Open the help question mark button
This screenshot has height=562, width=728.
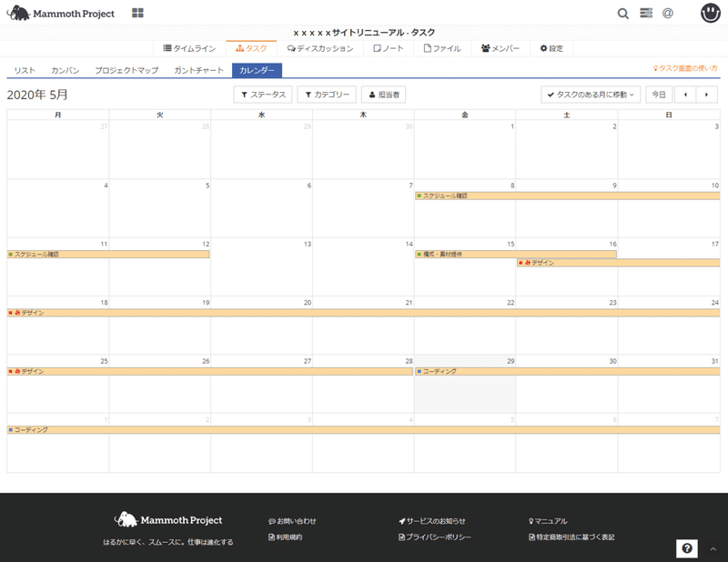coord(687,548)
